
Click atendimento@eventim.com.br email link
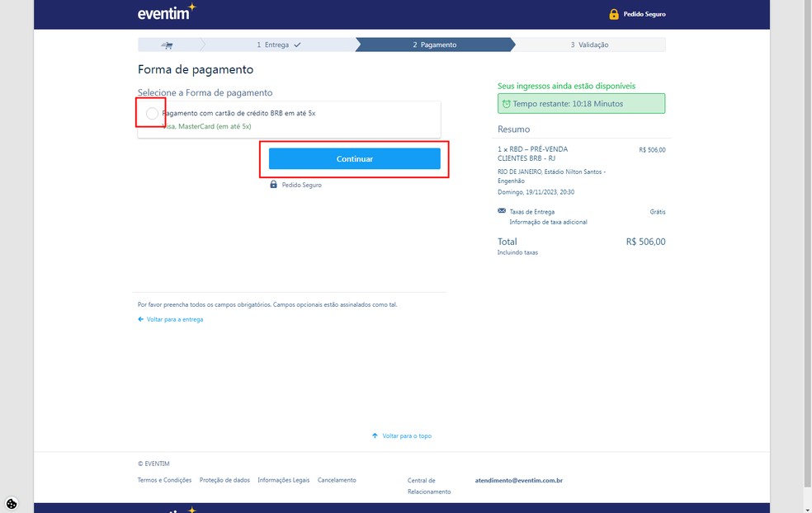click(x=518, y=480)
